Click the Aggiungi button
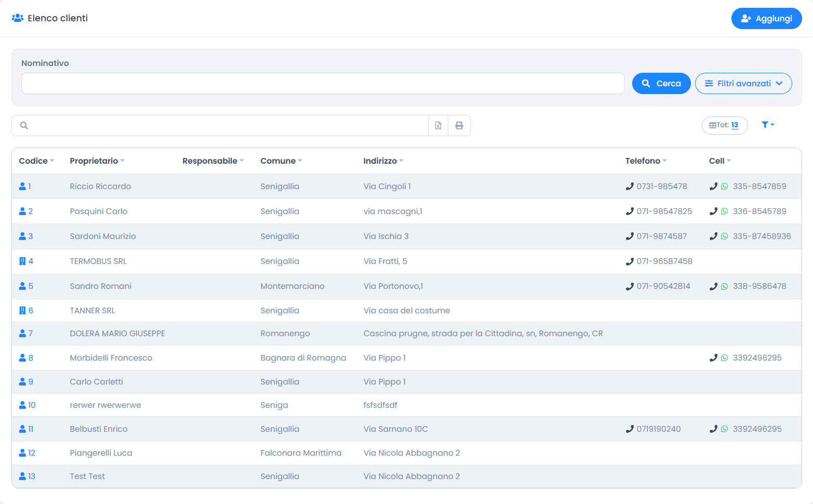This screenshot has height=504, width=813. coord(766,19)
